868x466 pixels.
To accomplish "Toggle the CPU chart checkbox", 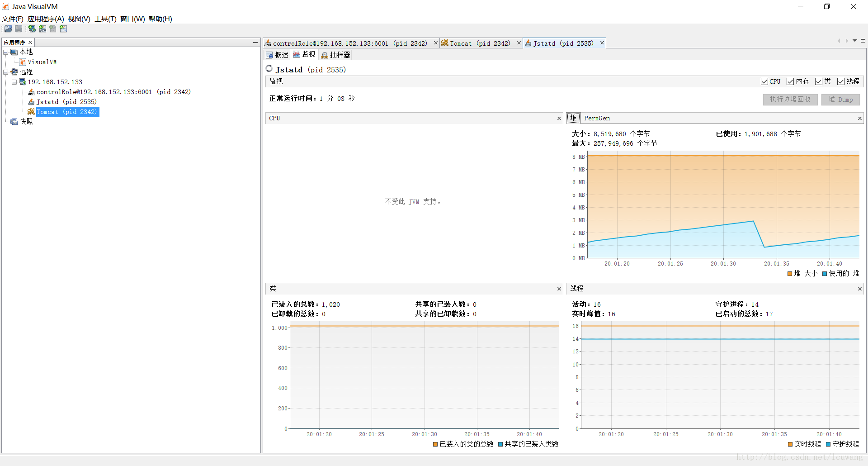I will 764,81.
